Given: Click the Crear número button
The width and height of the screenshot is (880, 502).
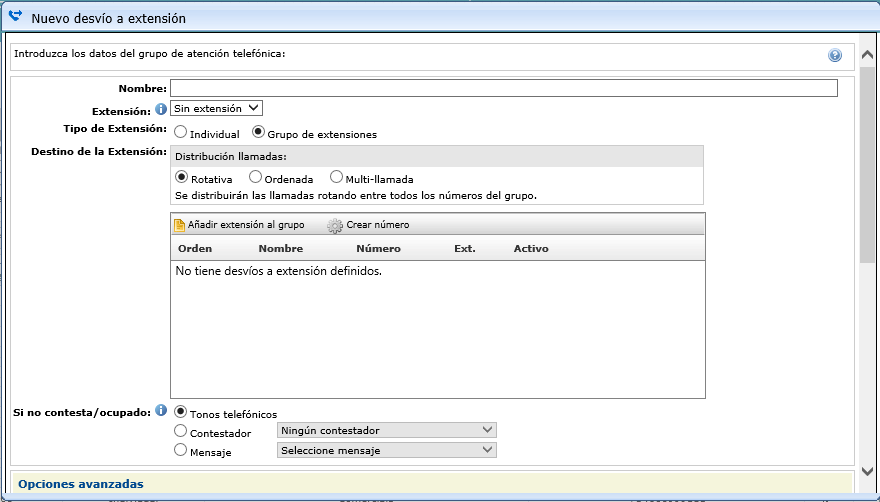Looking at the screenshot, I should point(369,225).
